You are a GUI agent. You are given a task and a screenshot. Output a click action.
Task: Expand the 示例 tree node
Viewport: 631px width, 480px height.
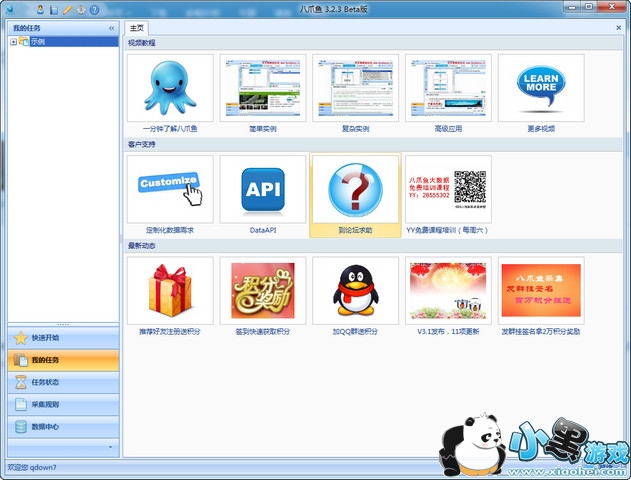click(13, 42)
